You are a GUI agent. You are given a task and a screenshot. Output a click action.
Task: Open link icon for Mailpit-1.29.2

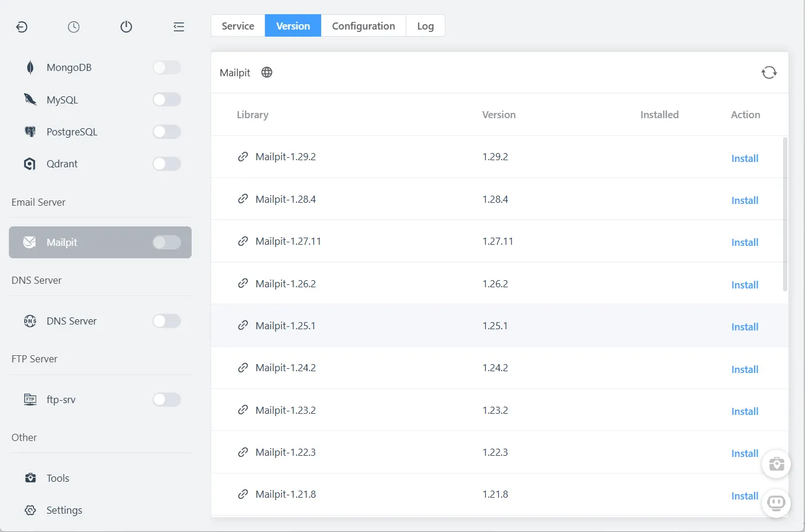pos(243,157)
